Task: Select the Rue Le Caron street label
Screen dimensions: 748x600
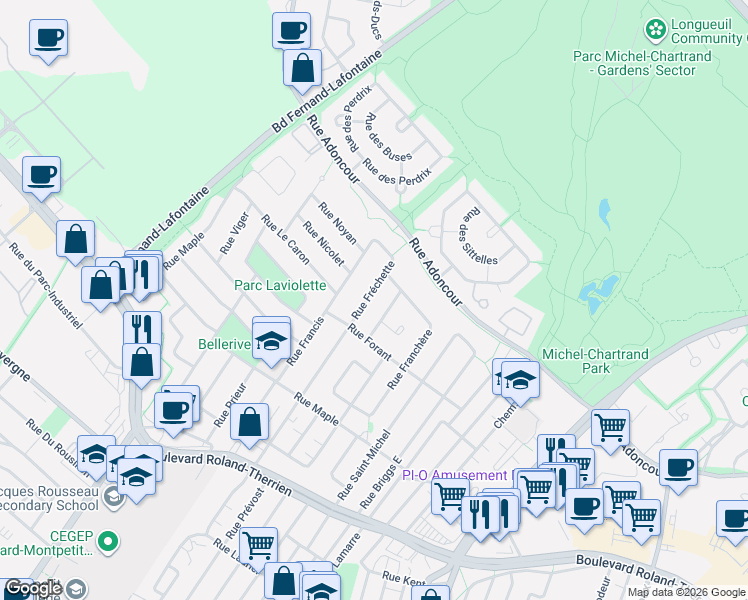Action: [x=286, y=239]
